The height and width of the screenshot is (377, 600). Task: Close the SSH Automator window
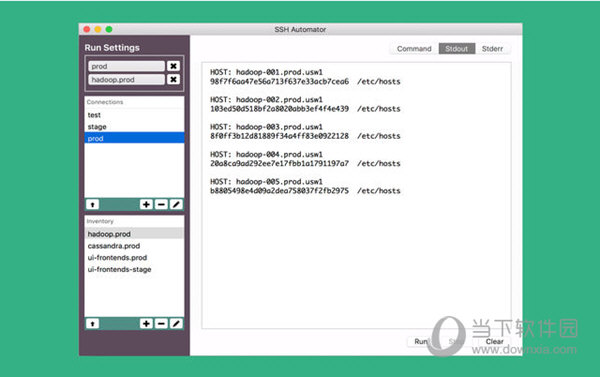point(87,29)
